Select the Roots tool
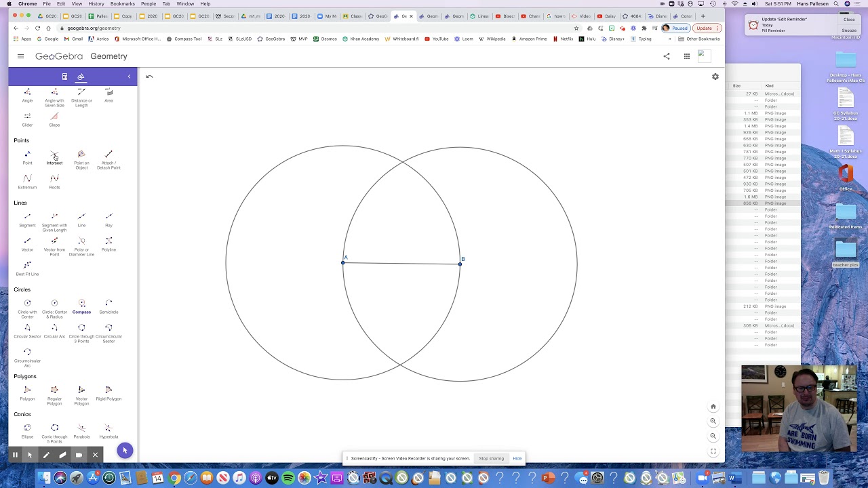868x488 pixels. tap(54, 182)
